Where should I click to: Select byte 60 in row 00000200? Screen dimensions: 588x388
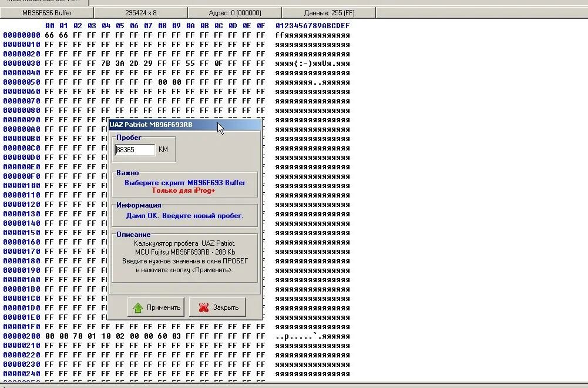click(162, 336)
